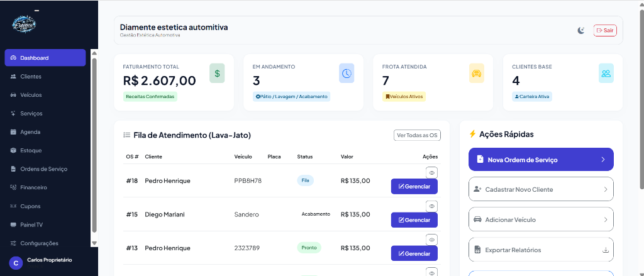Click Ver Todas as OS button
This screenshot has height=276, width=644.
pyautogui.click(x=418, y=135)
